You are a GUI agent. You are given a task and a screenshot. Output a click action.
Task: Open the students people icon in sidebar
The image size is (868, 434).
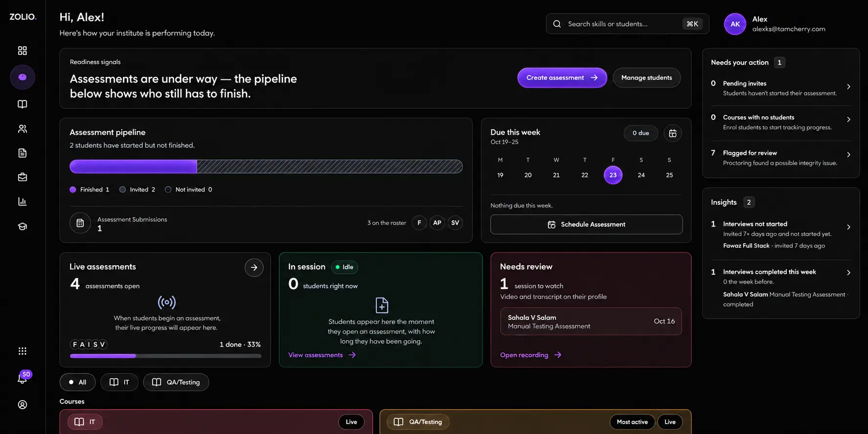pyautogui.click(x=23, y=129)
